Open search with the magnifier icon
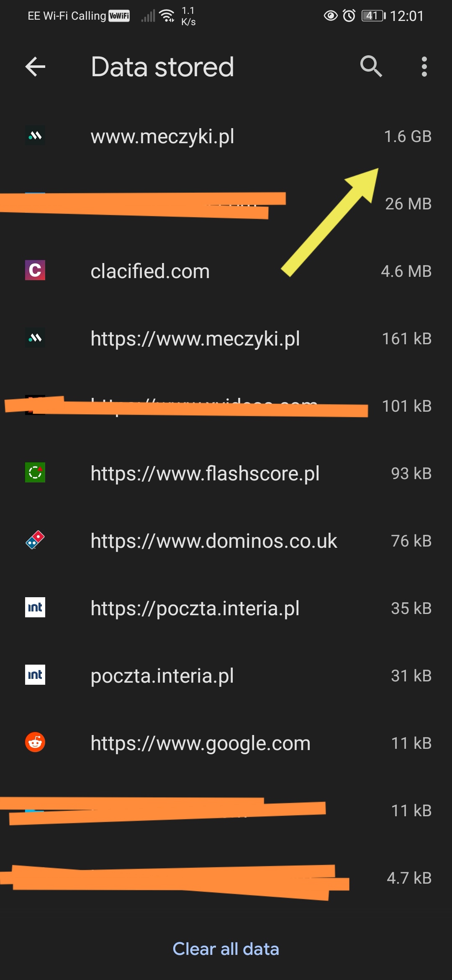Screen dimensions: 452x980 [371, 67]
